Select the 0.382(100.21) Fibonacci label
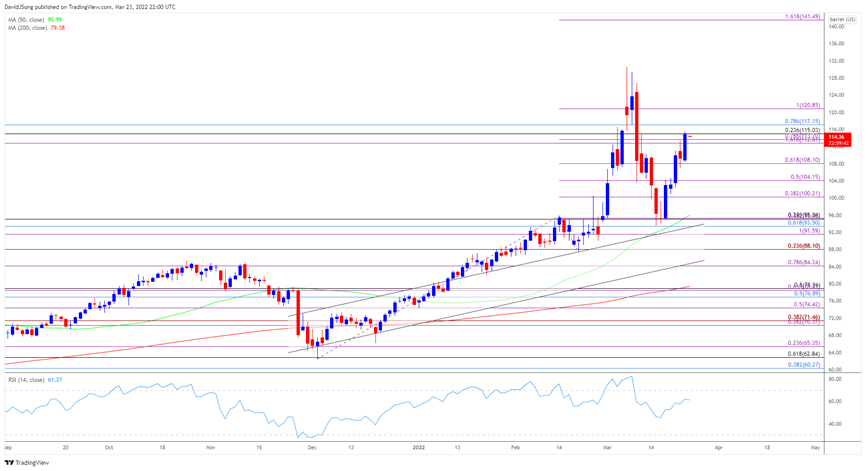Image resolution: width=866 pixels, height=471 pixels. (x=802, y=194)
